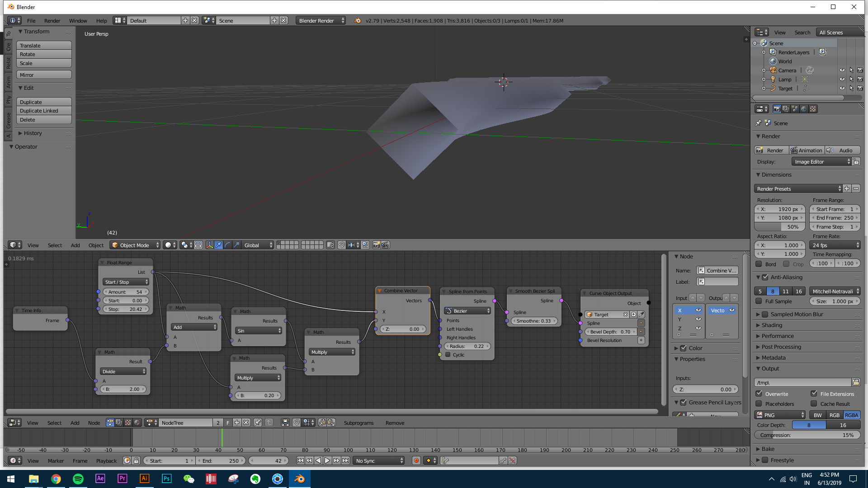Expand the History panel
868x488 pixels.
click(33, 133)
